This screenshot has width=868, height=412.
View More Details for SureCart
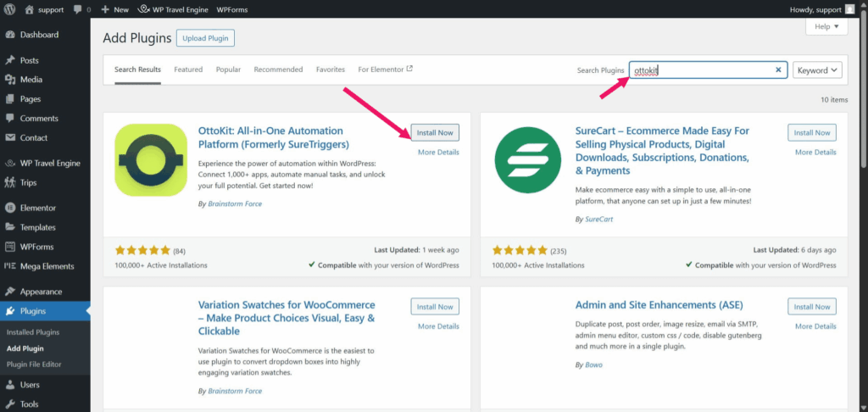(816, 153)
